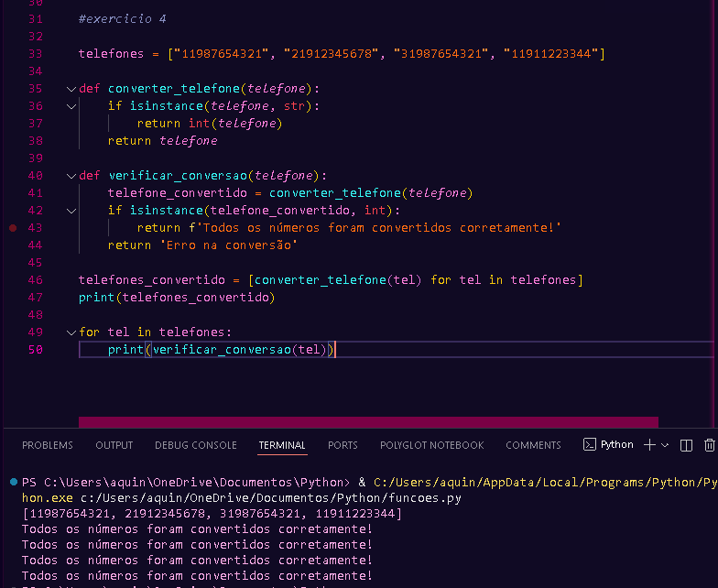Image resolution: width=718 pixels, height=588 pixels.
Task: Split the terminal panel
Action: 686,445
